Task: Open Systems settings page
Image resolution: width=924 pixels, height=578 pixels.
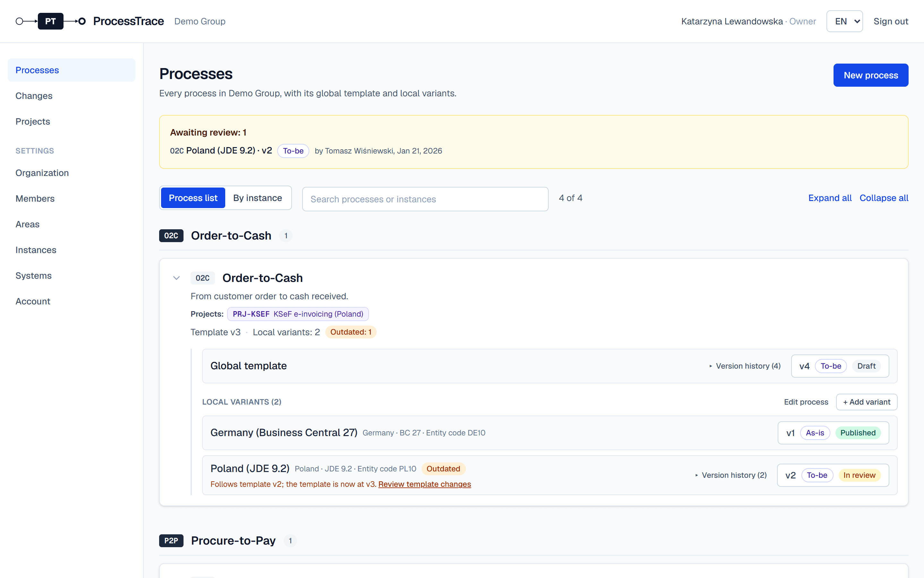Action: click(x=72, y=275)
